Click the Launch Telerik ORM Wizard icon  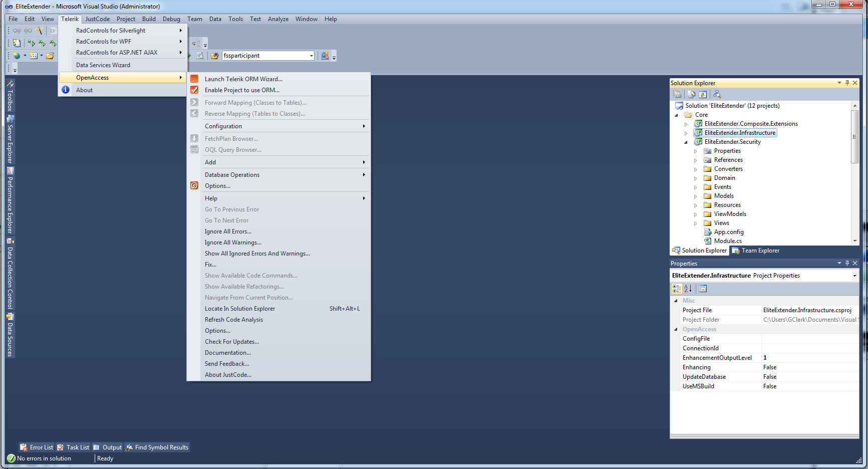click(x=194, y=79)
